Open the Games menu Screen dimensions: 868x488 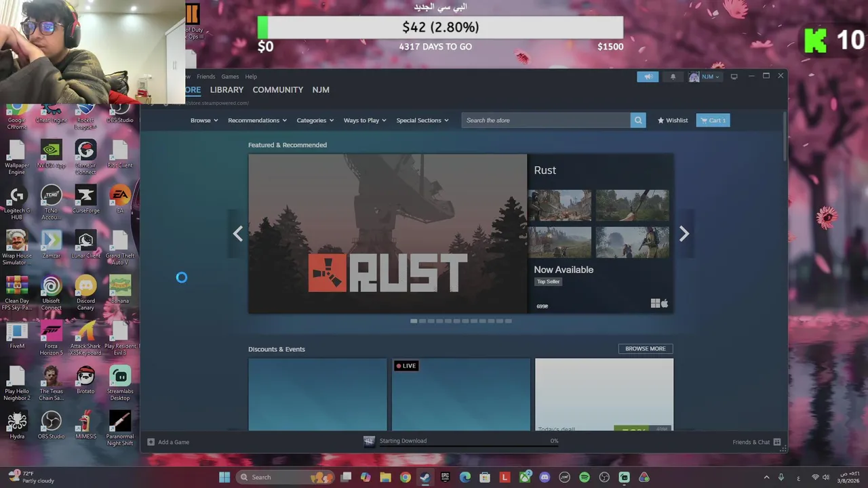(230, 77)
